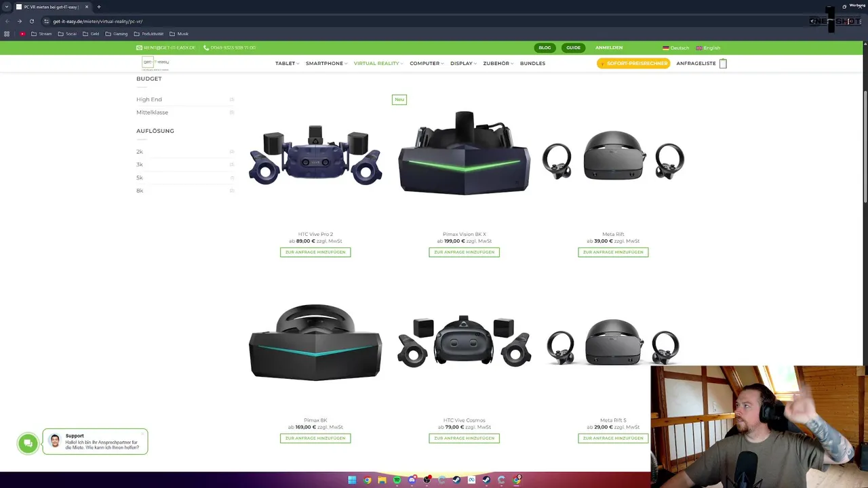Add Meta Rift S to request
This screenshot has height=488, width=868.
click(613, 439)
